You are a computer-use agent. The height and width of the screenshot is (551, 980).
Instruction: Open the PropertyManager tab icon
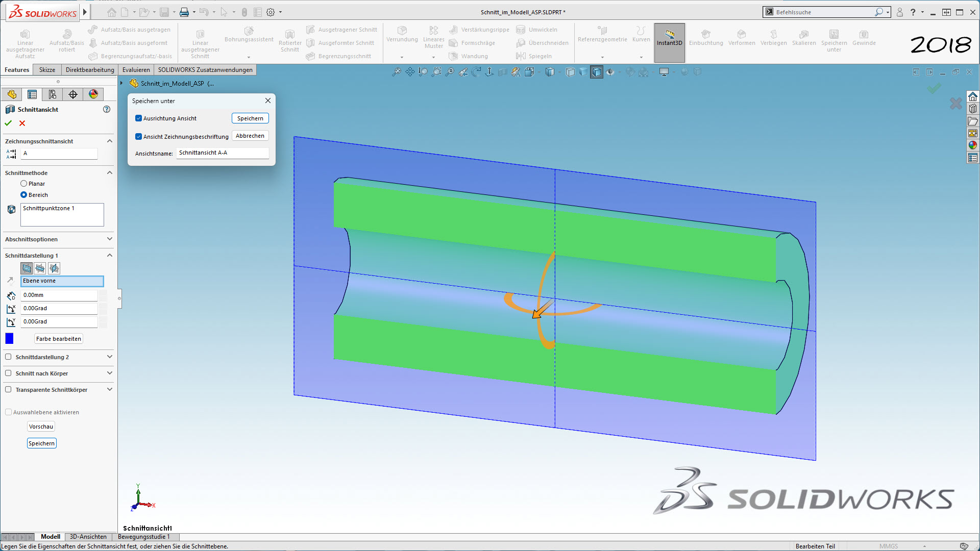(32, 94)
